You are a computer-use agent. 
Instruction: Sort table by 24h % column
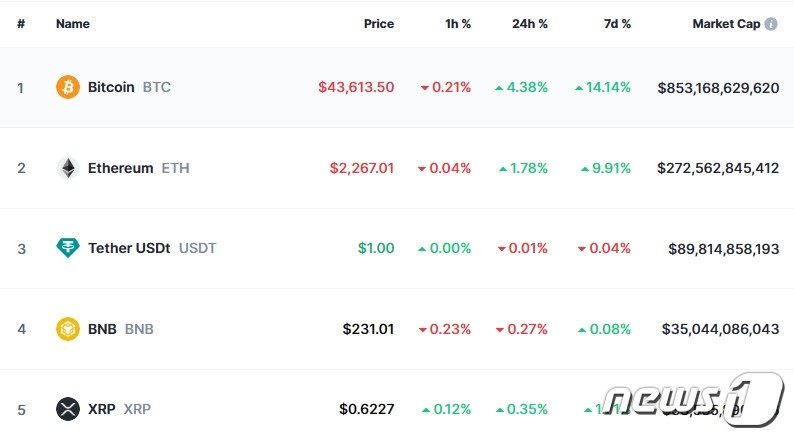528,24
